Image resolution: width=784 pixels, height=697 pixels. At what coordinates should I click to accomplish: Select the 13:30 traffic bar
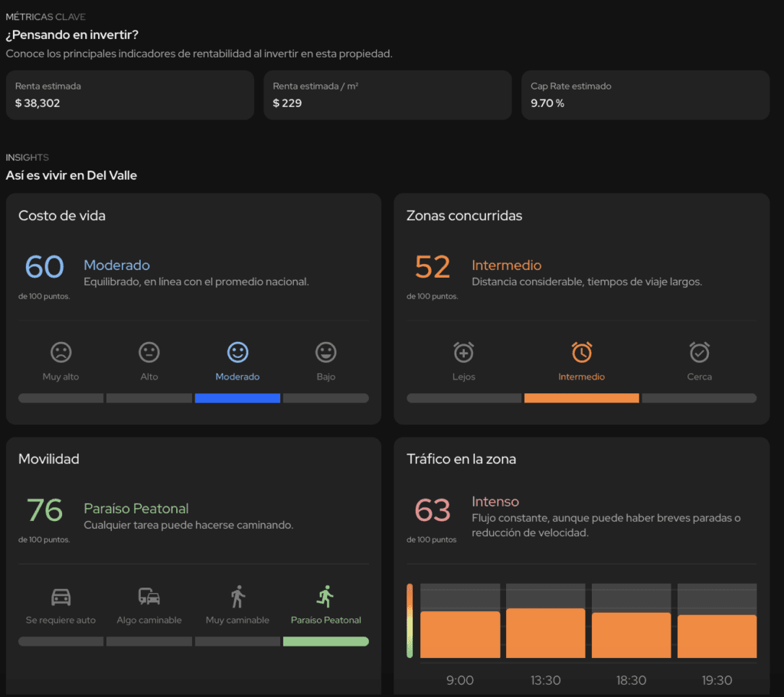(545, 633)
